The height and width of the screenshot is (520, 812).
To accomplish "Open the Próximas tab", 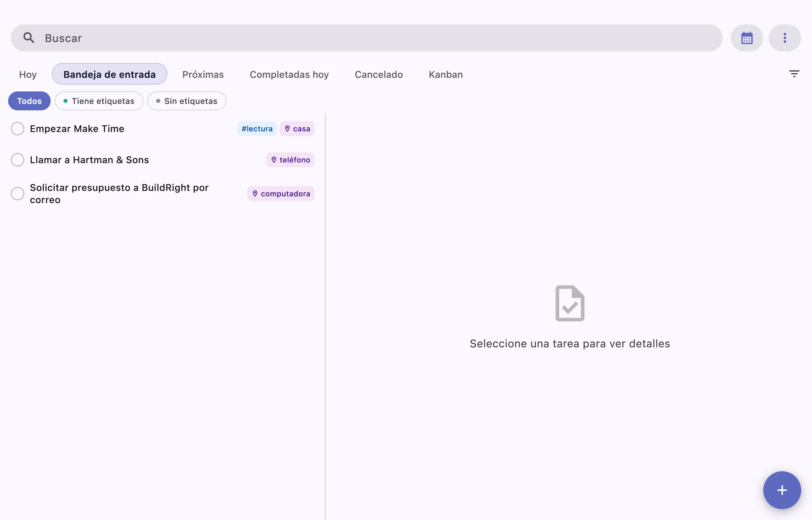I will coord(203,74).
